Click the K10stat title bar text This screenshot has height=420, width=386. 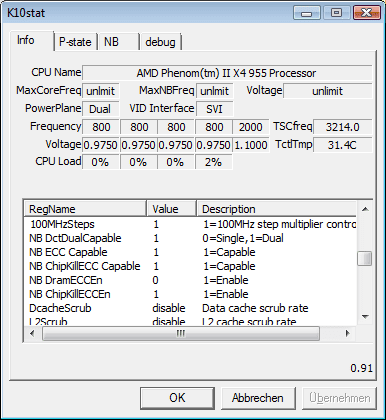click(x=26, y=13)
